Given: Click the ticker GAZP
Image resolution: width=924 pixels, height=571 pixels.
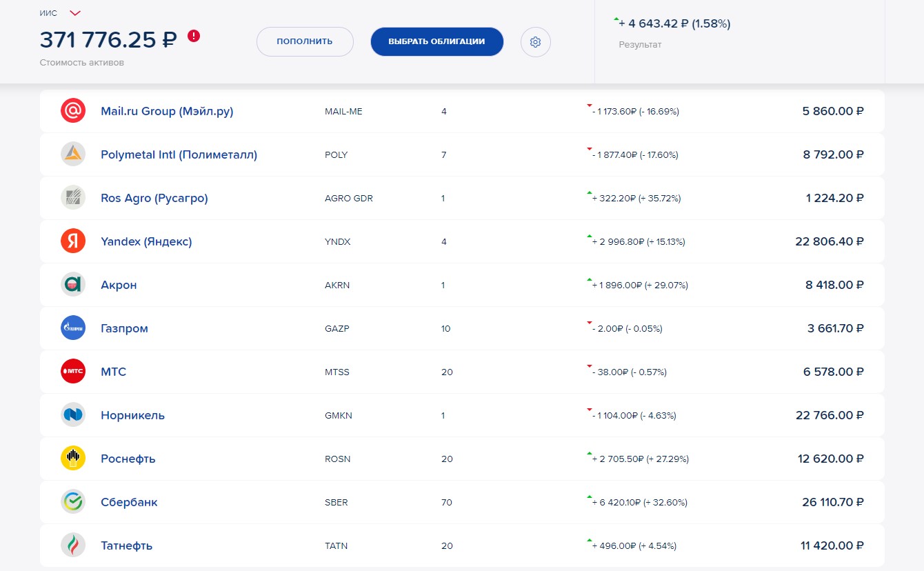Looking at the screenshot, I should tap(337, 328).
